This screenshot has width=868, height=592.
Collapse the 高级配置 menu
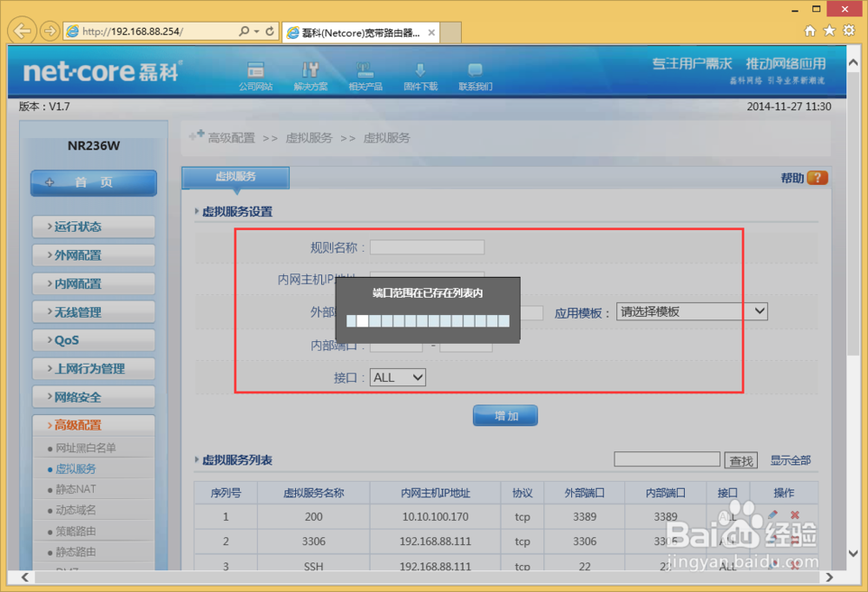point(94,425)
